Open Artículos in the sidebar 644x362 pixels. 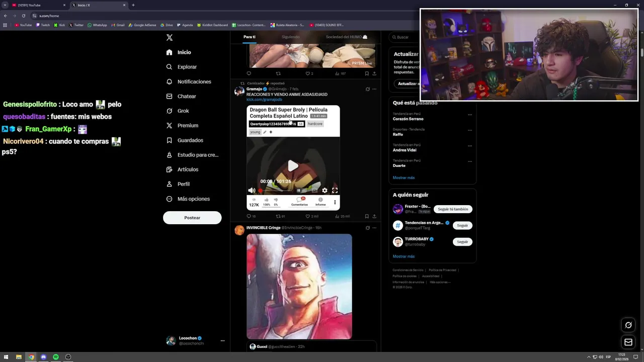182,169
